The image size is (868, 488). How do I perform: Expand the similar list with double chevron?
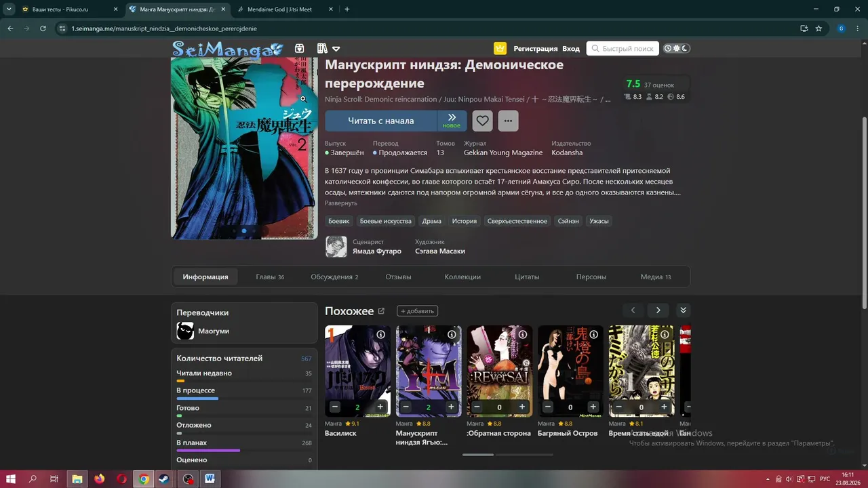click(x=683, y=310)
